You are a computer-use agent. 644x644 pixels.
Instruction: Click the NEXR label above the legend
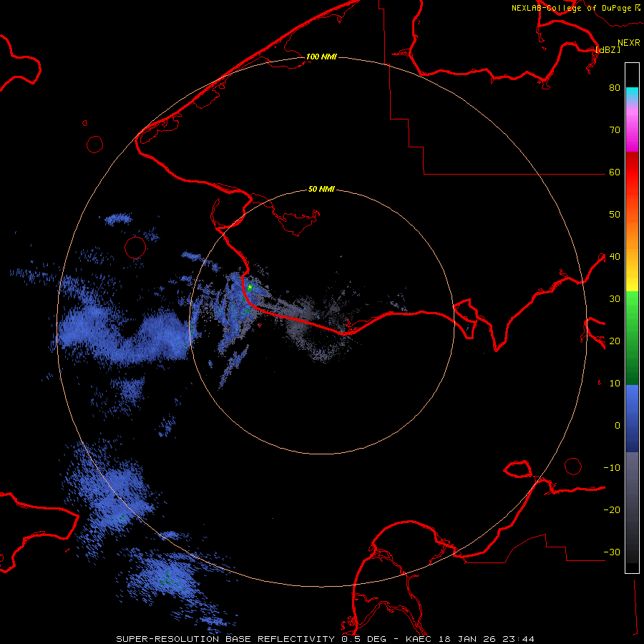629,43
